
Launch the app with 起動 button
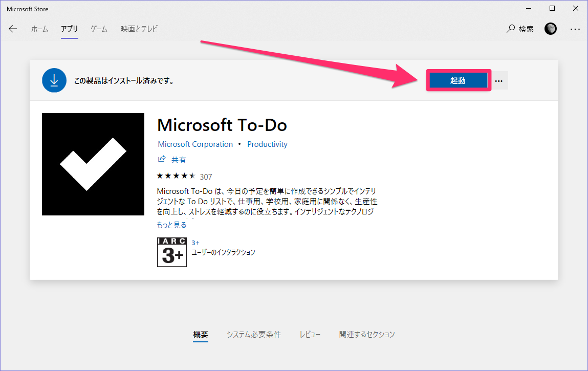click(x=458, y=81)
